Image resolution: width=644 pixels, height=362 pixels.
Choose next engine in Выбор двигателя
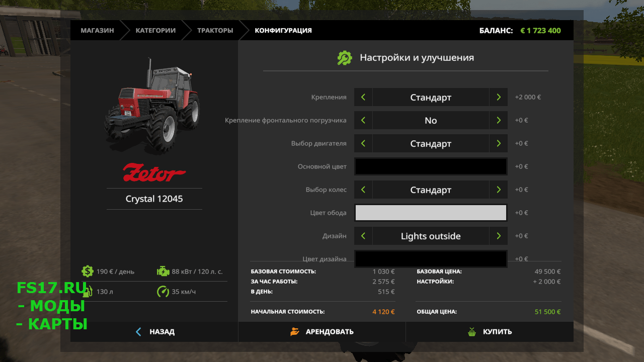[498, 143]
